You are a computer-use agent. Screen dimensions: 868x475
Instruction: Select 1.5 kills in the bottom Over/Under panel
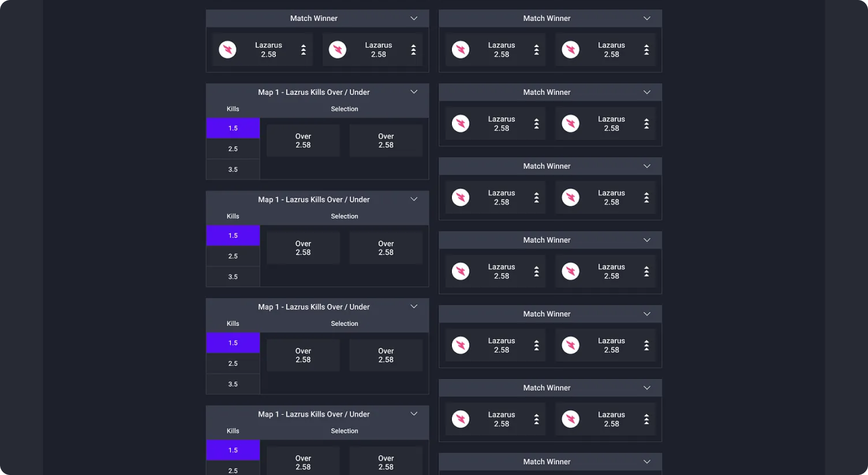click(x=233, y=450)
